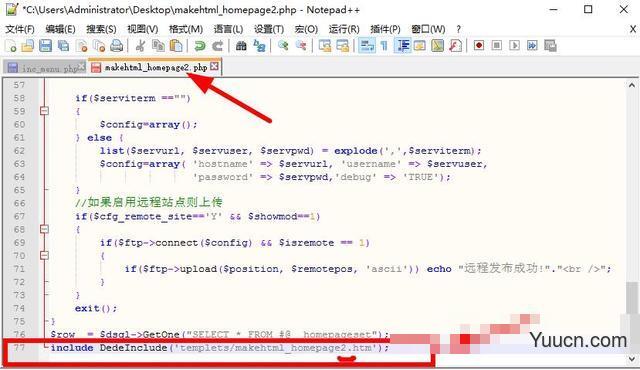
Task: Collapse the code fold at line 70
Action: coord(44,256)
